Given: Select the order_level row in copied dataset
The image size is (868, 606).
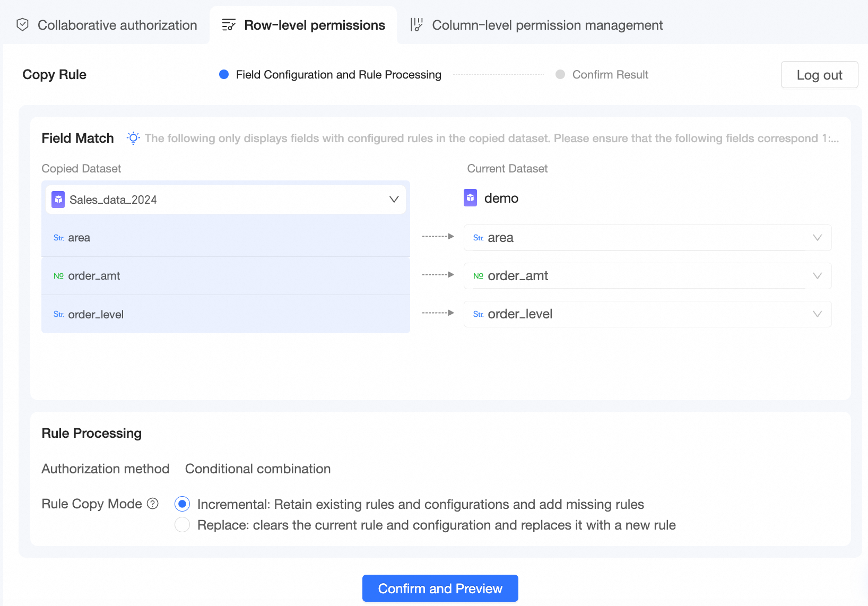Looking at the screenshot, I should [225, 314].
